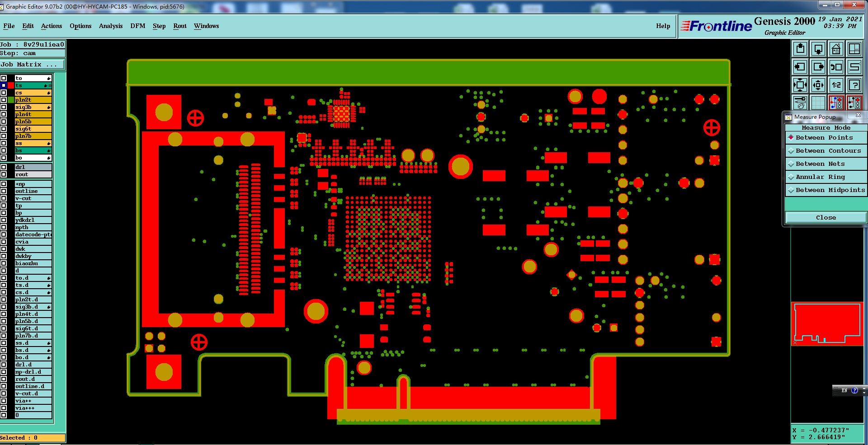The width and height of the screenshot is (868, 445).
Task: Open the Rout menu
Action: point(180,26)
